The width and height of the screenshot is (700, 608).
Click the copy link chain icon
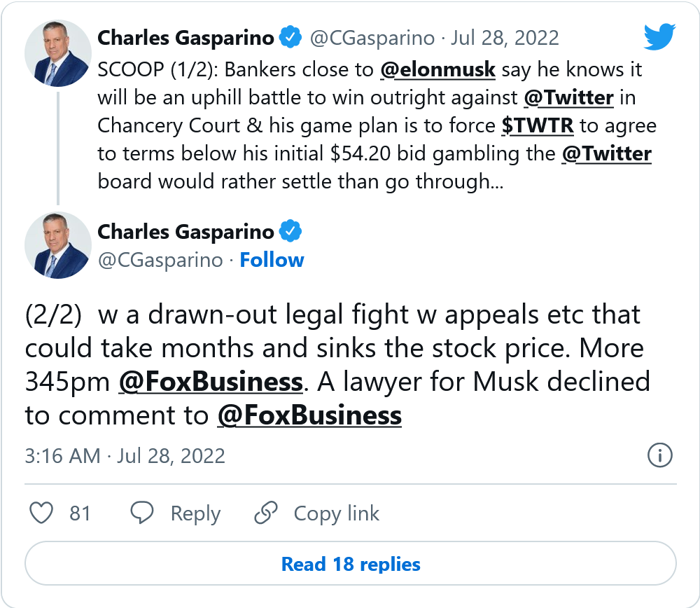pyautogui.click(x=266, y=513)
